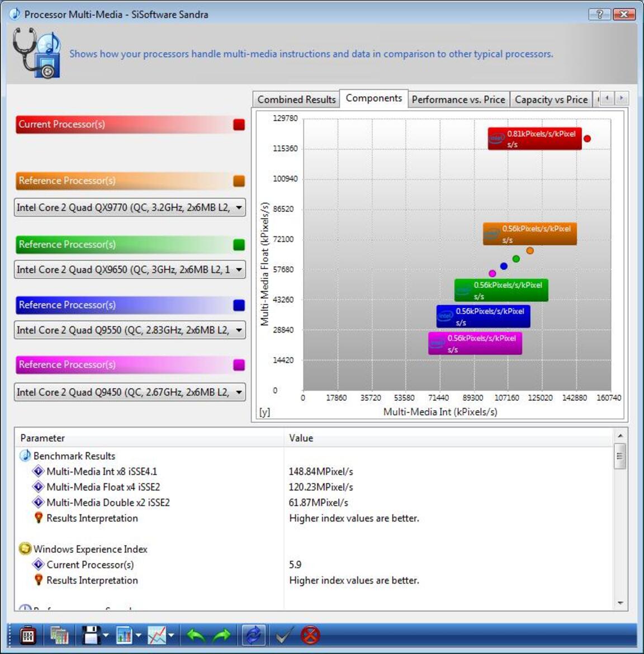Click the magenta Reference Processor(s) bar
This screenshot has width=644, height=654.
coord(124,365)
